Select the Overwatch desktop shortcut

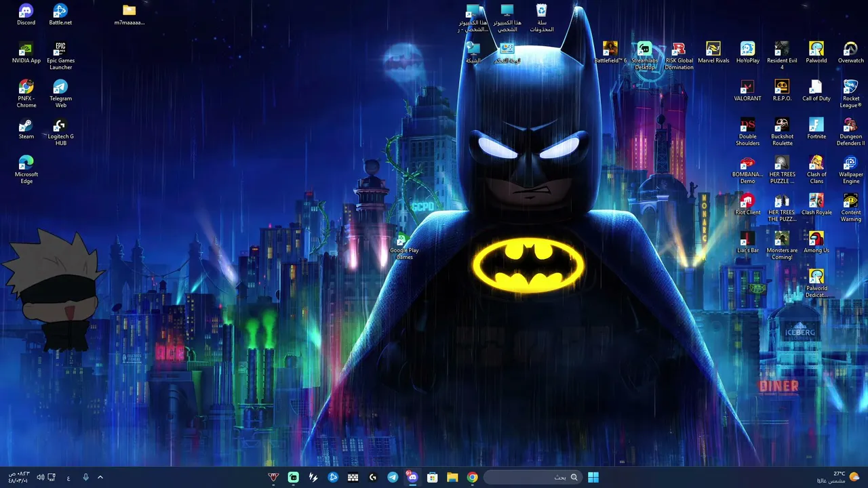pyautogui.click(x=850, y=52)
